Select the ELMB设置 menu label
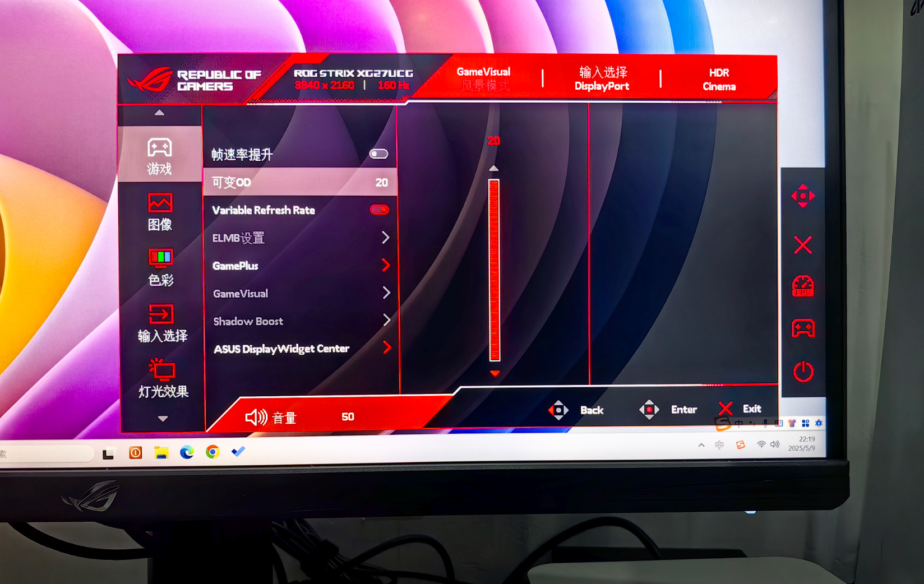This screenshot has width=924, height=584. click(238, 238)
